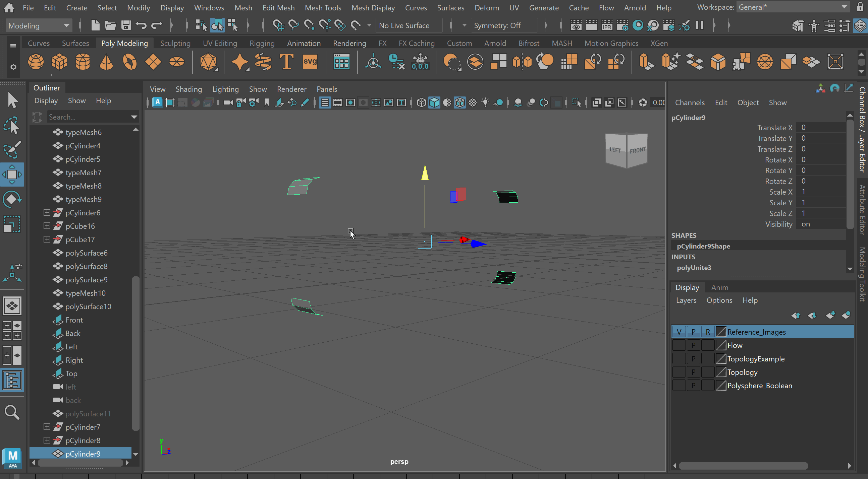The width and height of the screenshot is (868, 479).
Task: Open the Modeling menu set dropdown
Action: pos(39,25)
